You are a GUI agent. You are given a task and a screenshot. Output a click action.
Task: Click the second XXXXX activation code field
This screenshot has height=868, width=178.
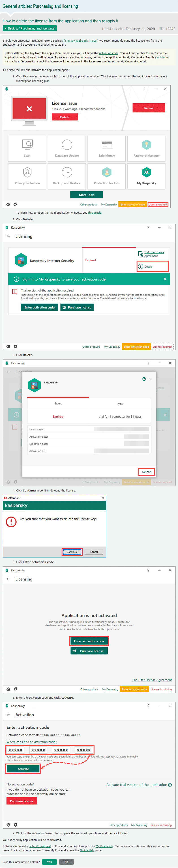click(38, 750)
